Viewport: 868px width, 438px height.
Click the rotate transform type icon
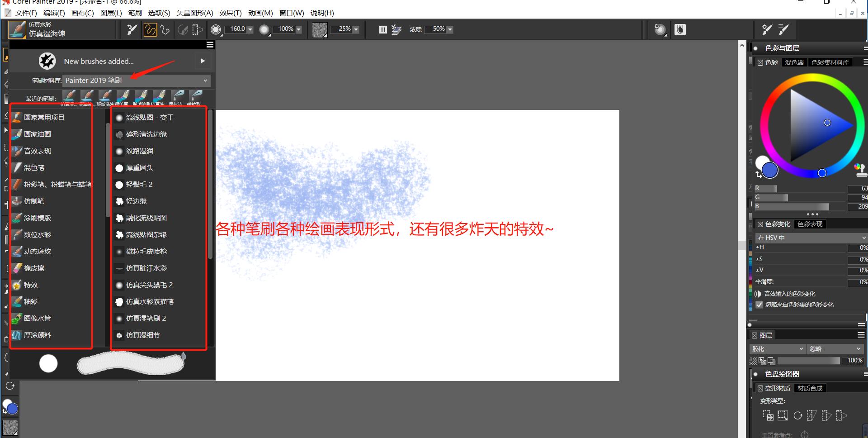(798, 415)
